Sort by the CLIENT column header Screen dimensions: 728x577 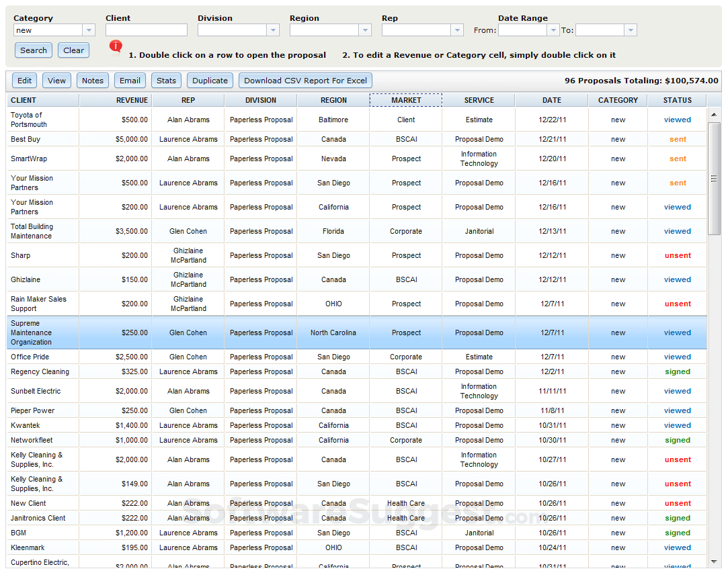point(43,100)
